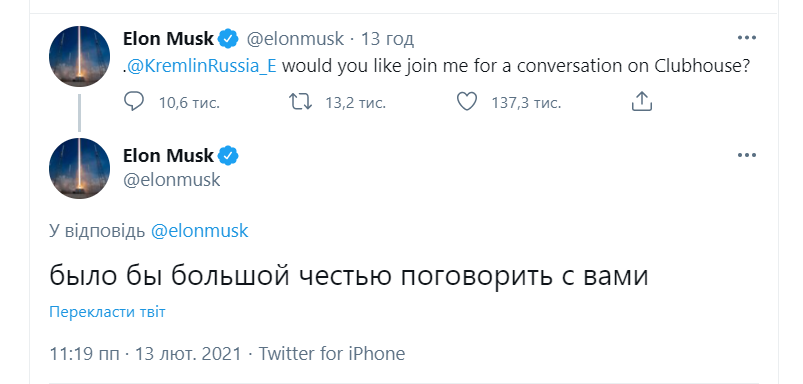Click the share upload icon
The height and width of the screenshot is (384, 803).
(641, 102)
